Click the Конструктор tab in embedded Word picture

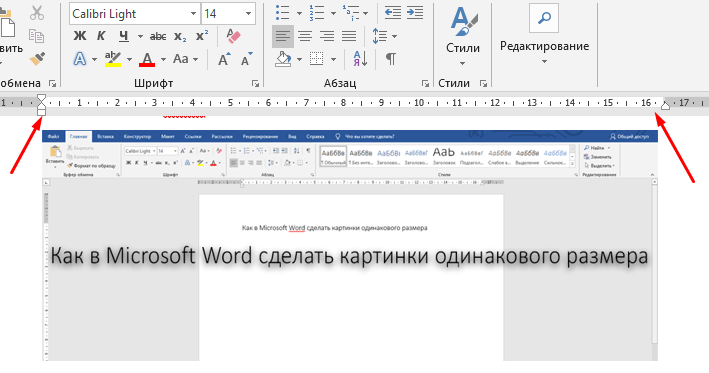[x=137, y=137]
